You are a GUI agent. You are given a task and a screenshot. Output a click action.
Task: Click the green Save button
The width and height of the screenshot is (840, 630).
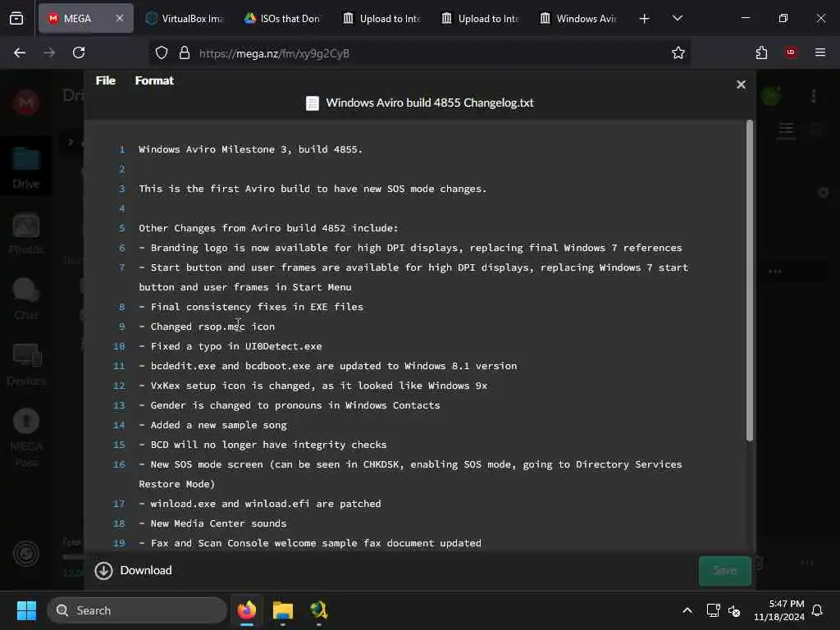pos(725,571)
